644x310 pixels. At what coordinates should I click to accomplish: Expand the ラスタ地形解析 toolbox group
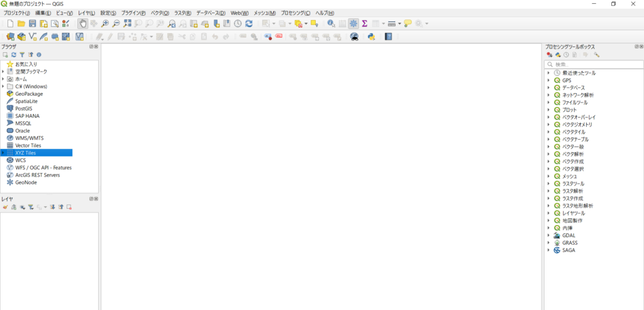click(x=548, y=206)
